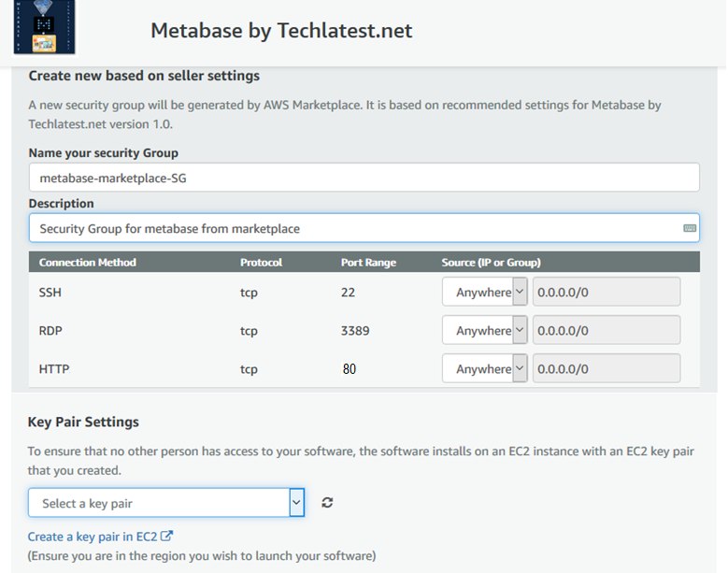Image resolution: width=728 pixels, height=573 pixels.
Task: Click the RDP connection method cell
Action: [x=50, y=331]
